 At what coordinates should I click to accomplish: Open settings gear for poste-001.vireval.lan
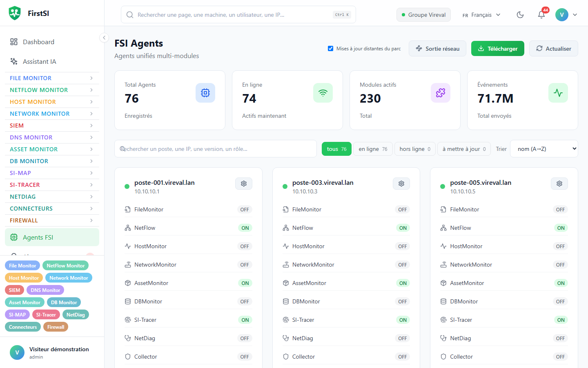point(244,184)
